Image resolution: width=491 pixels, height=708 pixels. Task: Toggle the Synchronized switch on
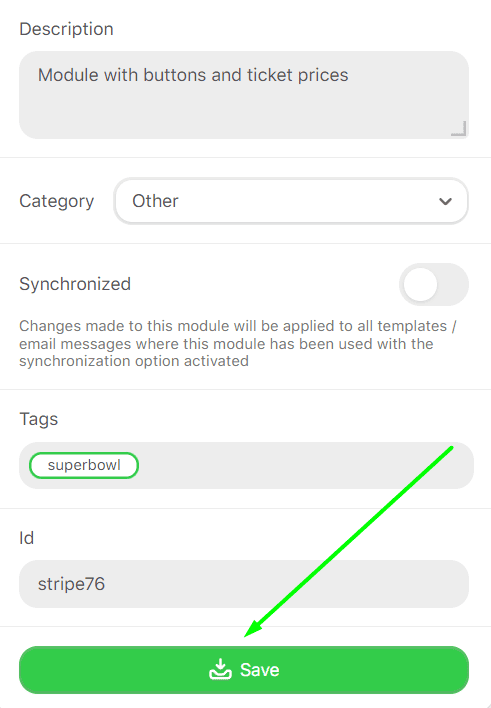tap(434, 284)
